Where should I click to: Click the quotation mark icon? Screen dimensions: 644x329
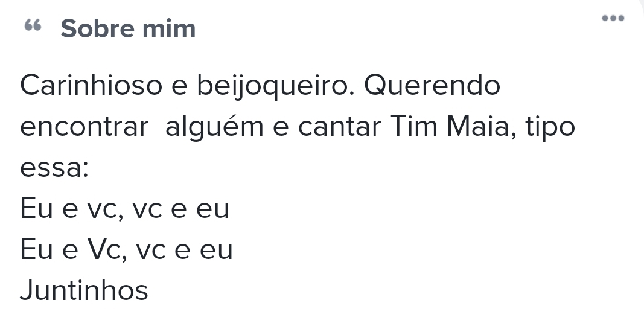(33, 26)
